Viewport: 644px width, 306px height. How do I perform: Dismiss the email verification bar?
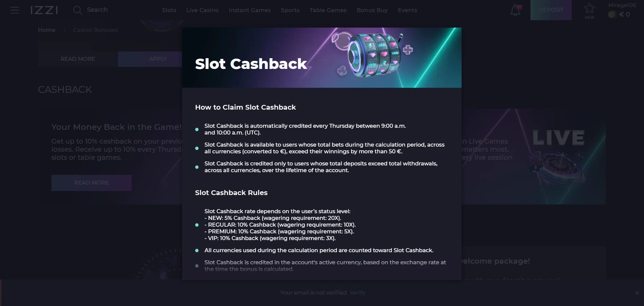point(637,293)
